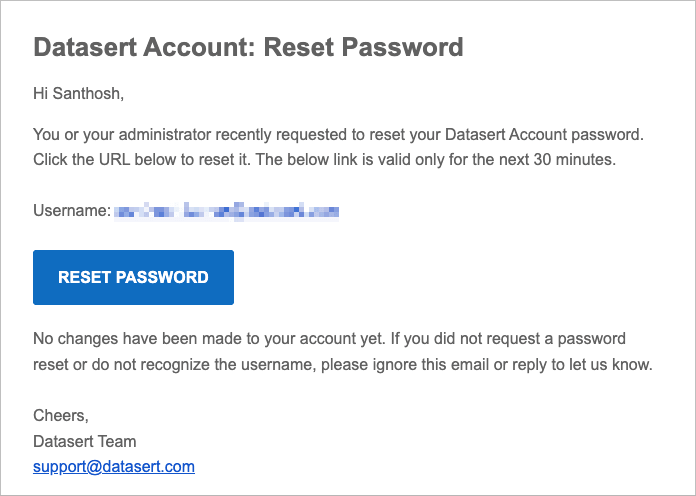This screenshot has width=696, height=496.
Task: Click the "Datasert Account: Reset Password" heading
Action: (x=248, y=46)
